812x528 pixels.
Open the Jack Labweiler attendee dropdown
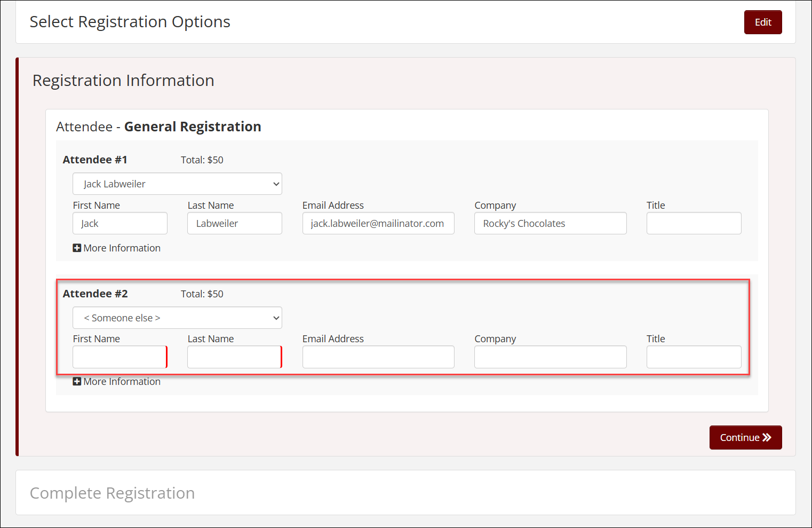(x=177, y=184)
